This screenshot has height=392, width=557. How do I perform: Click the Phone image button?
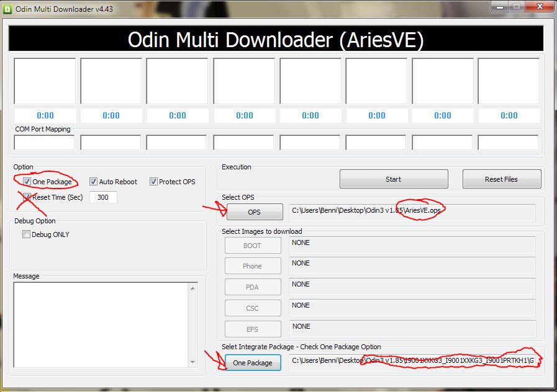[253, 266]
